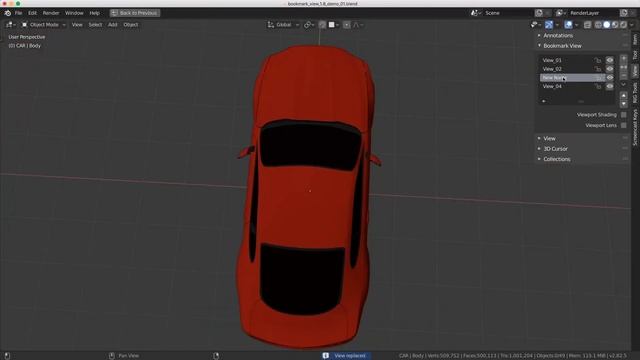Click camera icon on View_04 bookmark

pyautogui.click(x=598, y=87)
